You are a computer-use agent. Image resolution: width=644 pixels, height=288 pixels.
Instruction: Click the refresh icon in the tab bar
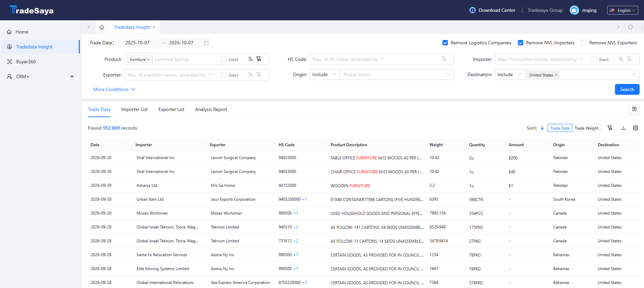point(630,27)
